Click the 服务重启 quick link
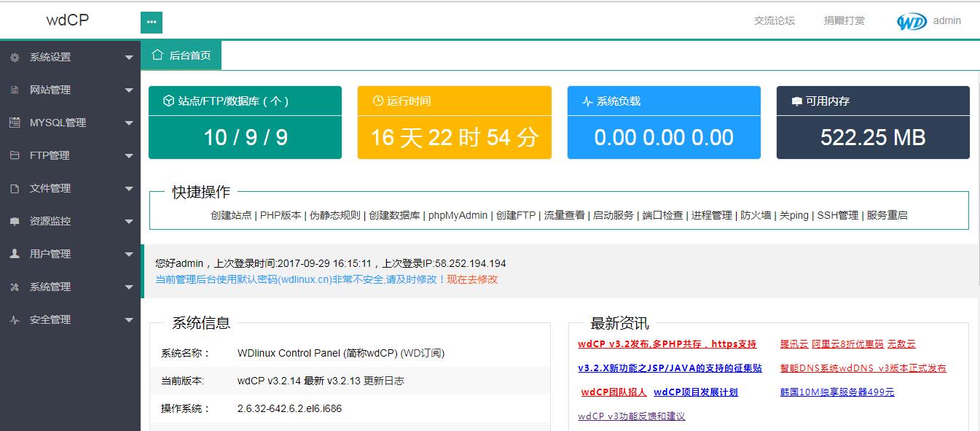980x431 pixels. pyautogui.click(x=887, y=215)
